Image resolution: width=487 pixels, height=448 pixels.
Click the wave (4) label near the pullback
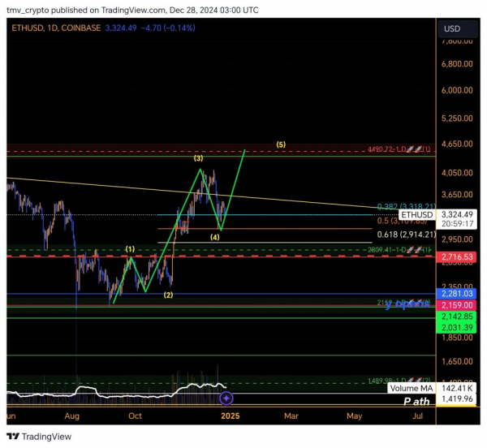click(x=214, y=237)
